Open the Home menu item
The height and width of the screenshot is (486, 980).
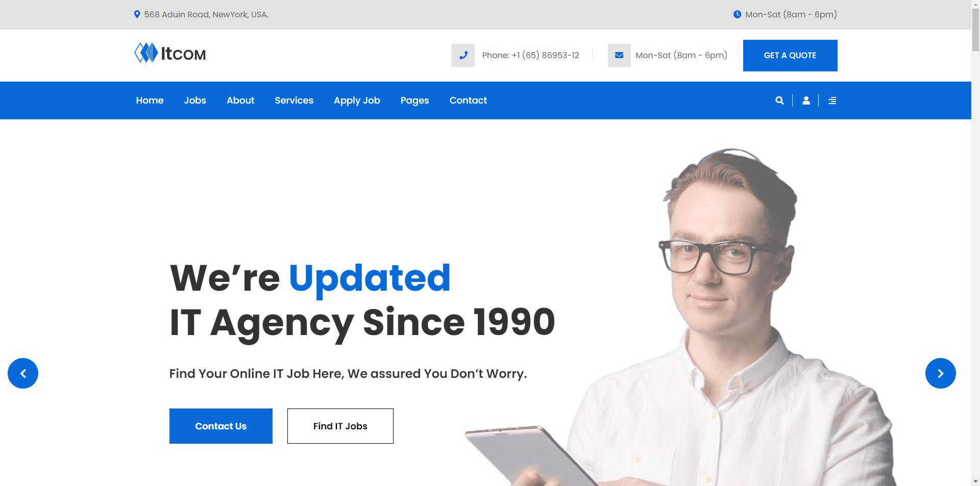pyautogui.click(x=150, y=100)
